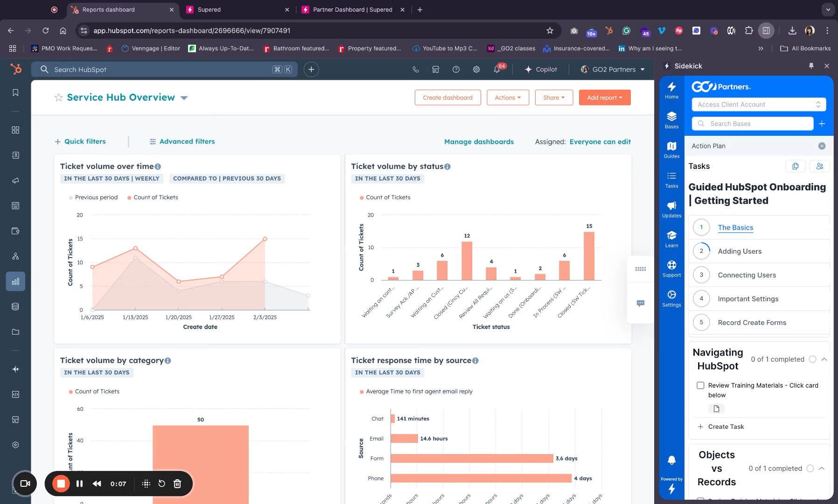Open the HubSpot settings gear icon
The height and width of the screenshot is (504, 838).
pos(476,70)
